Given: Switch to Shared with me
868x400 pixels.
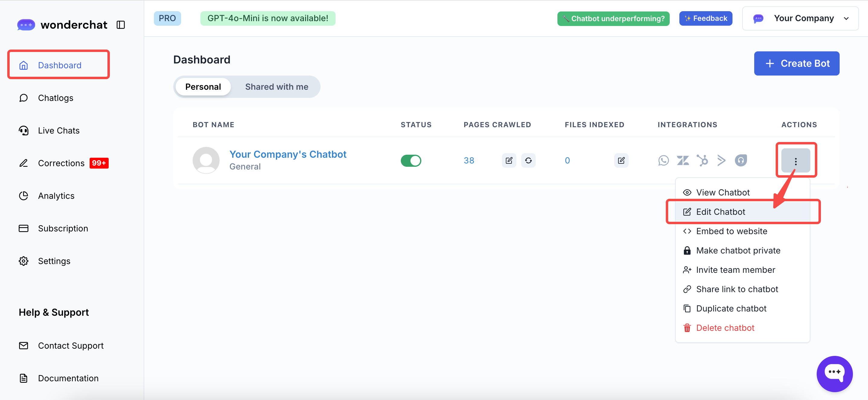Looking at the screenshot, I should point(276,87).
